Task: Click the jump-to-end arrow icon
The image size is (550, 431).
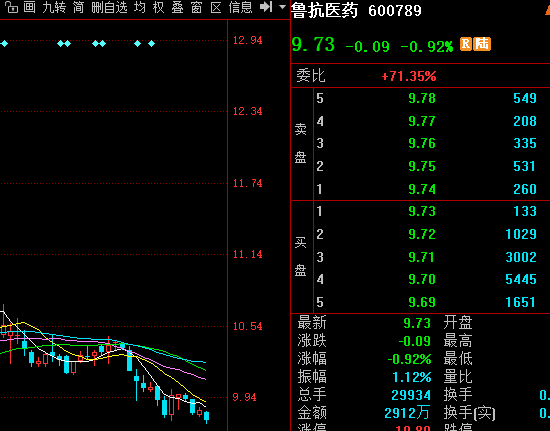Action: click(x=266, y=7)
